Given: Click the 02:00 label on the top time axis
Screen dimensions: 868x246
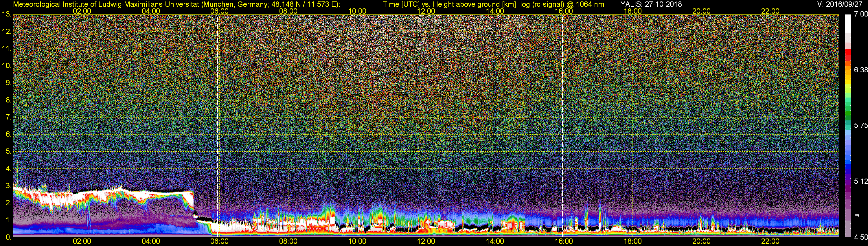Looking at the screenshot, I should click(82, 11).
